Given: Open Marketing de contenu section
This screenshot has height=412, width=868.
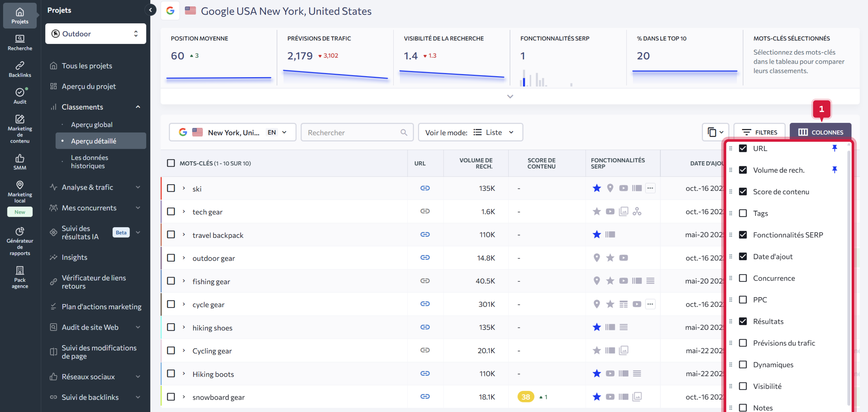Looking at the screenshot, I should (x=20, y=129).
